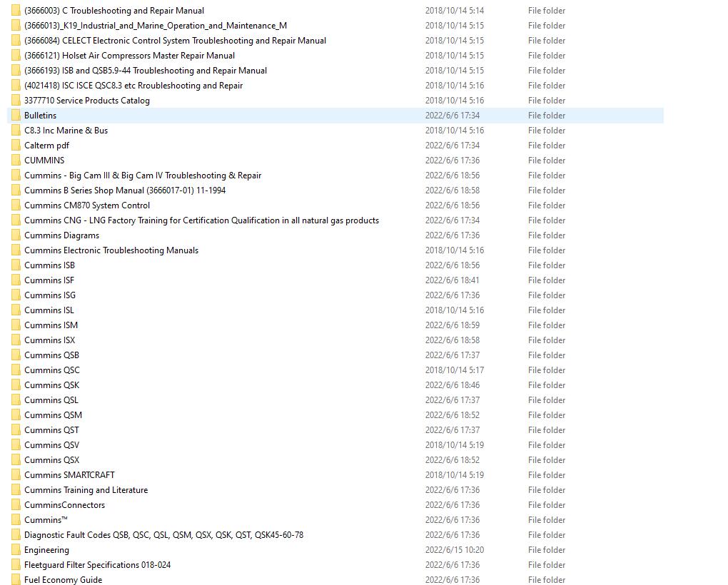728x585 pixels.
Task: Click the folder icon for Cummins ISX
Action: click(x=16, y=340)
